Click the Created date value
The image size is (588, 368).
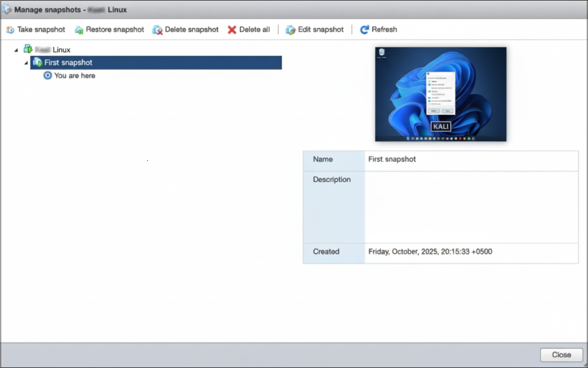click(x=431, y=251)
